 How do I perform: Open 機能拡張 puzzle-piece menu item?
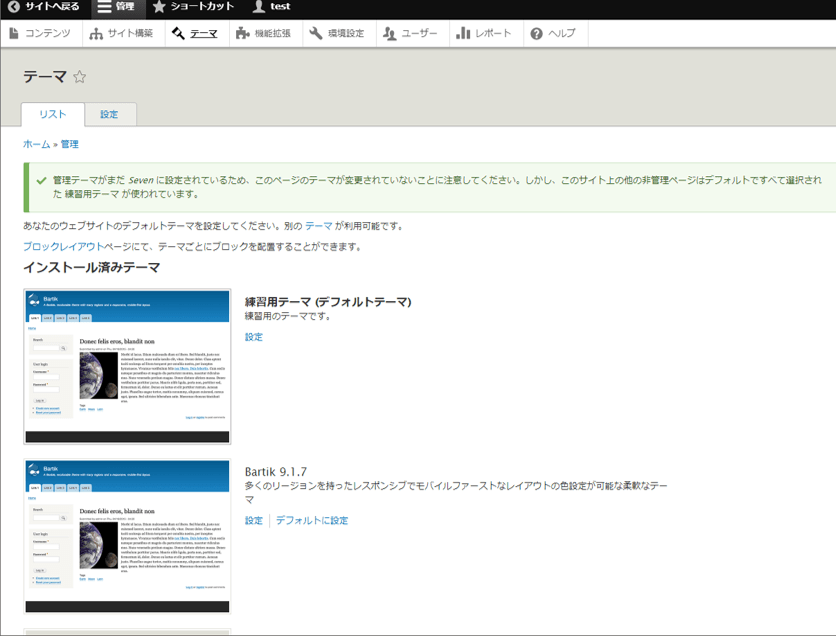click(x=263, y=33)
